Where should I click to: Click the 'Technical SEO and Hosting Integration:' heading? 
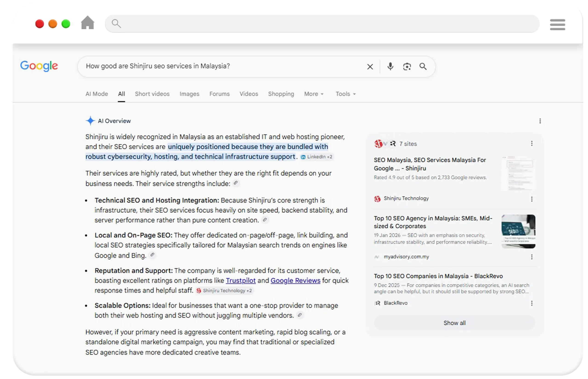click(x=157, y=200)
